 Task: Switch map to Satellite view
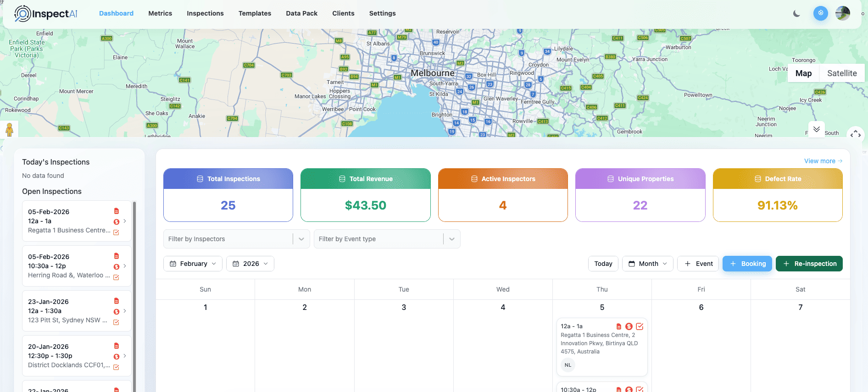click(x=842, y=73)
